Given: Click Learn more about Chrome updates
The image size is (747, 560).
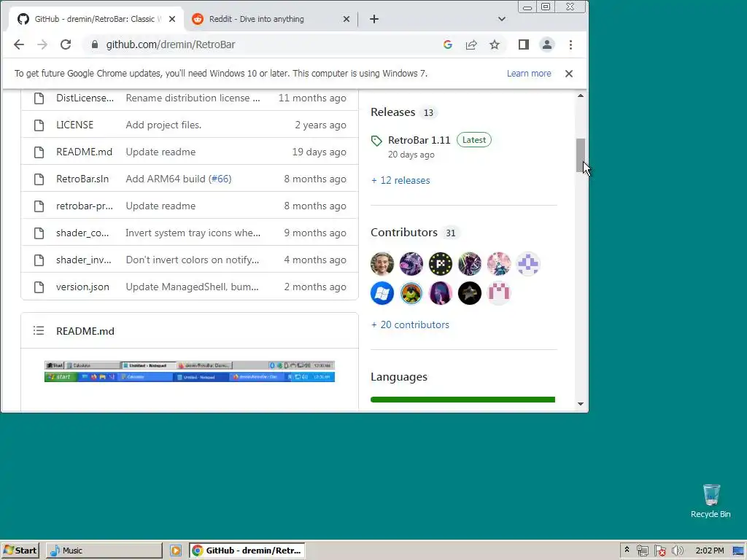Looking at the screenshot, I should pos(529,74).
